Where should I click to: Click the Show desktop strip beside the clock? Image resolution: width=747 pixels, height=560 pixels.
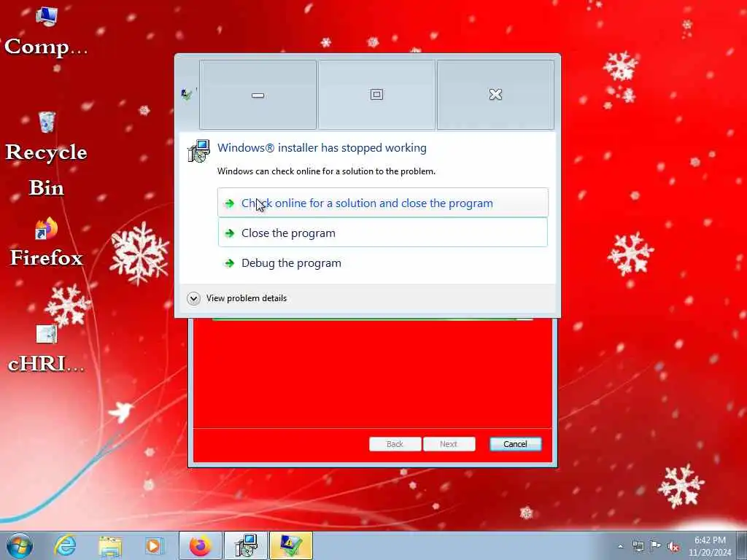click(742, 545)
